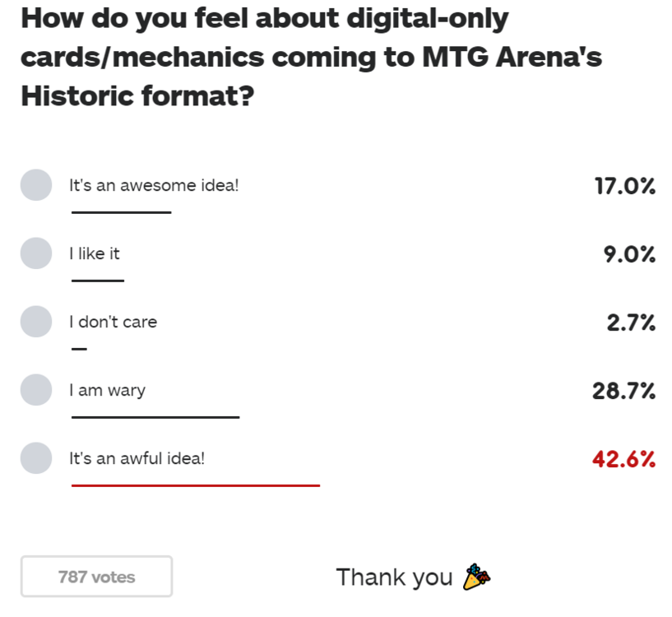Click the tiny bar under "I don't care"
The width and height of the screenshot is (672, 617).
[79, 349]
